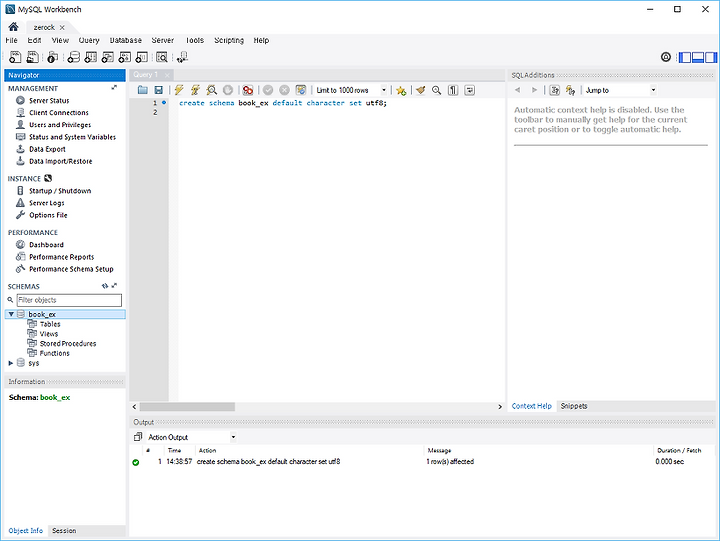Open Server Status in Management
Viewport: 720px width, 541px height.
click(x=49, y=100)
